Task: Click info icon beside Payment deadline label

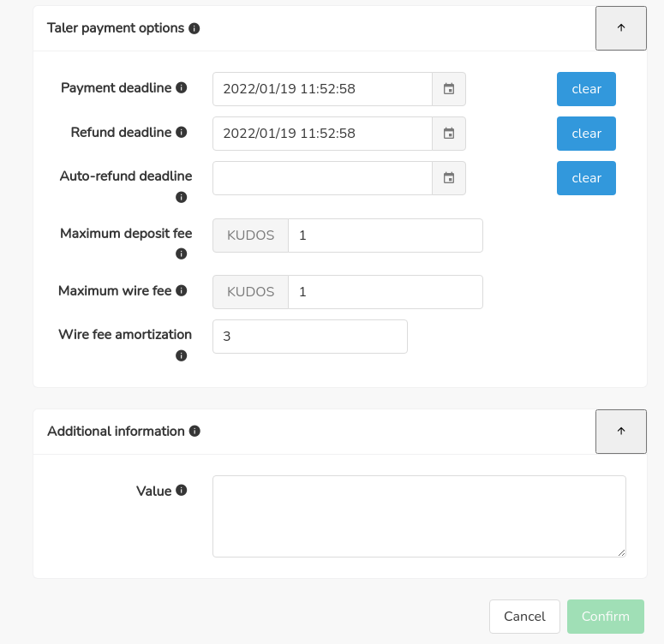Action: tap(182, 88)
